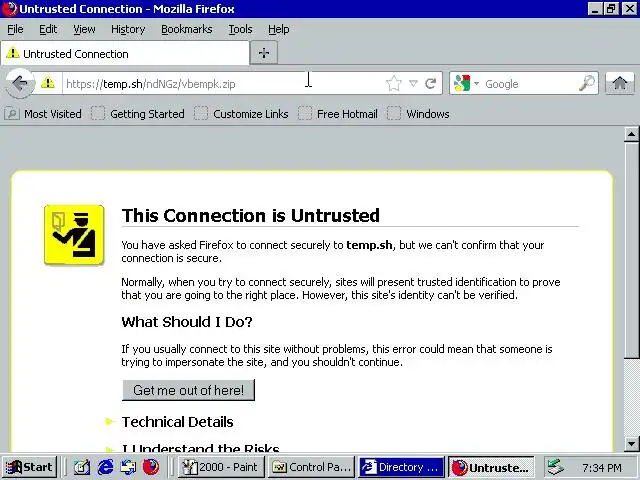Expand I Understand the Risks section
The image size is (640, 480).
point(200,448)
